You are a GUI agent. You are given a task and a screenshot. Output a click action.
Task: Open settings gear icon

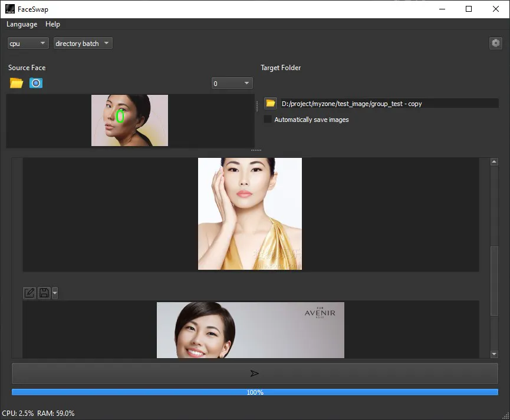(x=495, y=43)
